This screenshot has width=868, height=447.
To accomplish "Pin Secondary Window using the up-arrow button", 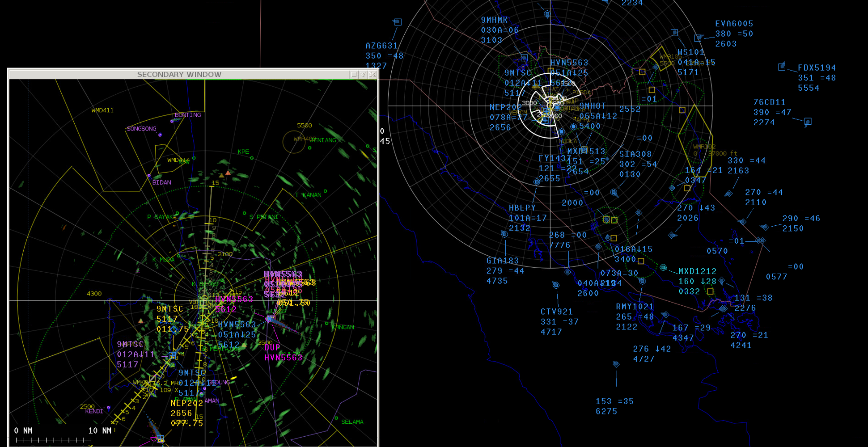I will [363, 75].
